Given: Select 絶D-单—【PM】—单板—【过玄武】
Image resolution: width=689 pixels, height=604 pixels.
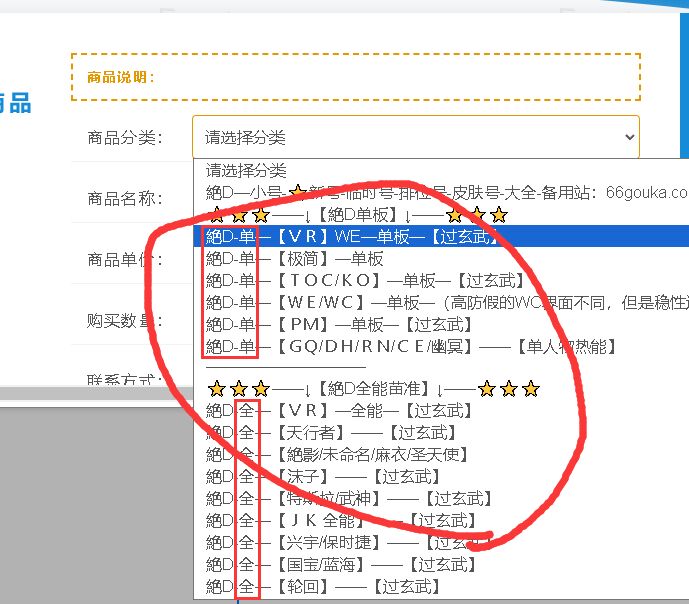Looking at the screenshot, I should (441, 325).
